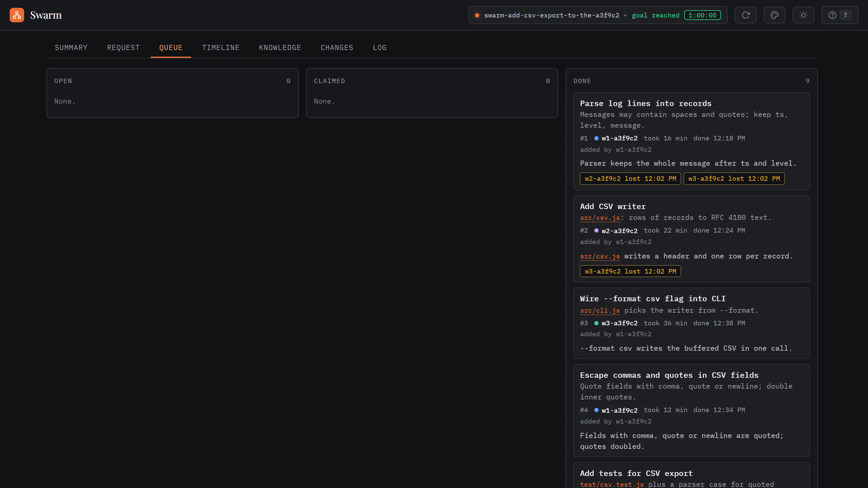Click 'w2-a3f9c2 lost 12:02 PM' badge on task #1

tap(631, 179)
